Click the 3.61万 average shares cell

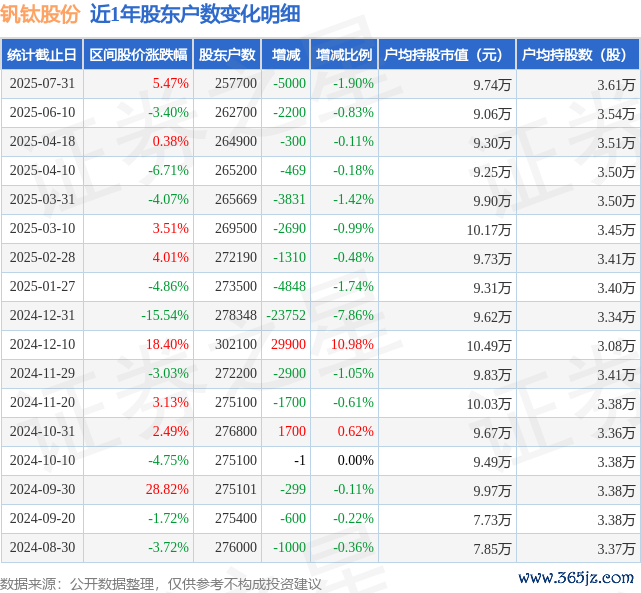point(616,85)
